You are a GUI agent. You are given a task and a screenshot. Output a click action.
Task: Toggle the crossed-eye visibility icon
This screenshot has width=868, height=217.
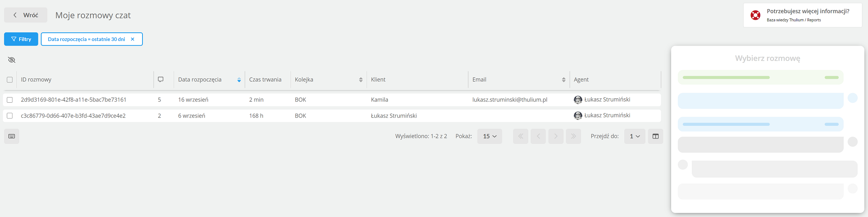coord(12,60)
